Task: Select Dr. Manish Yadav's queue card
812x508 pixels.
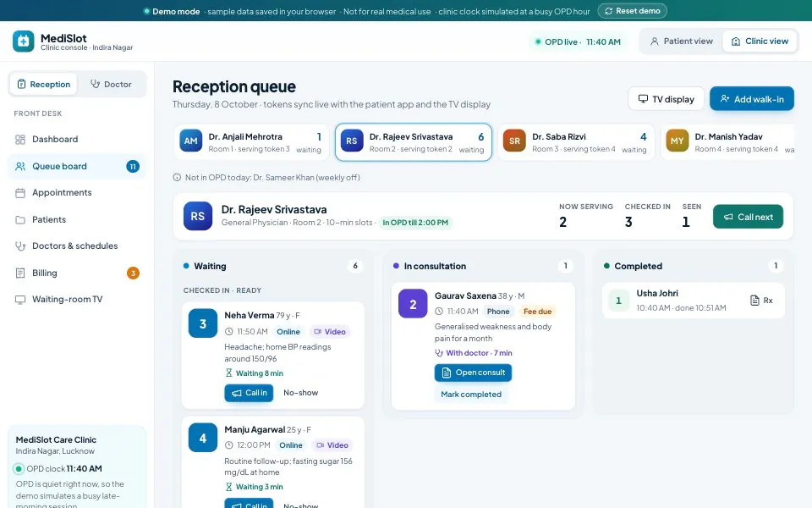Action: (x=727, y=142)
